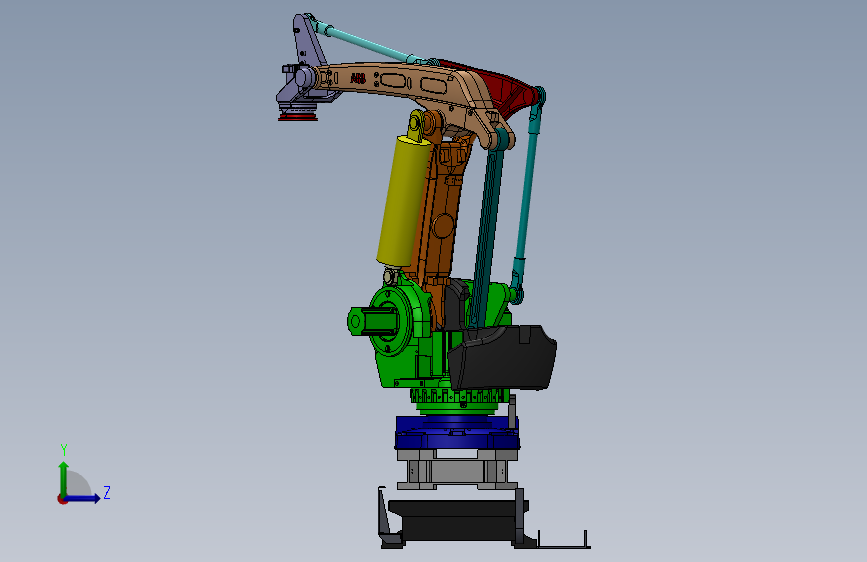The width and height of the screenshot is (867, 562).
Task: Select the black cover box on the base
Action: click(502, 358)
